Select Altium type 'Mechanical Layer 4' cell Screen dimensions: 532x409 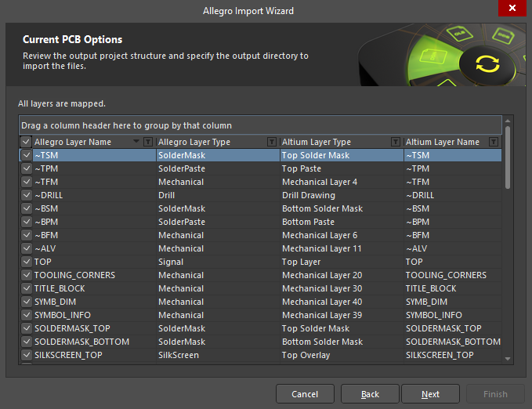coord(342,182)
